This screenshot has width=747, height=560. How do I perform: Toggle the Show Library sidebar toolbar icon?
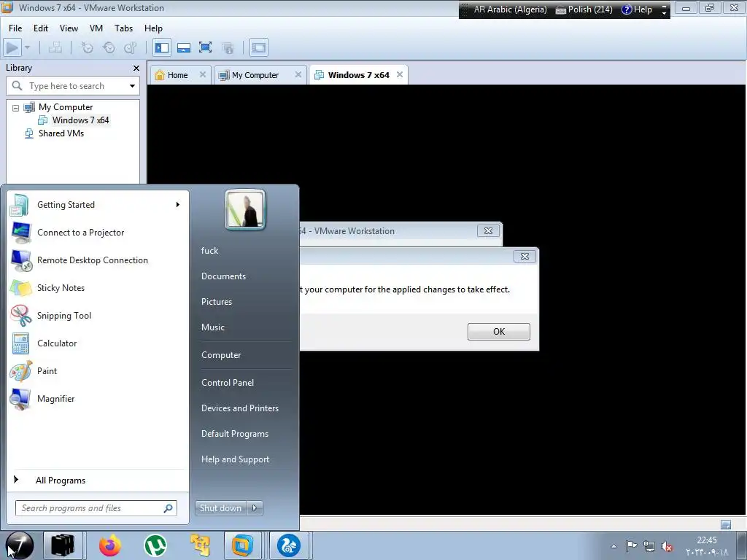click(x=162, y=47)
